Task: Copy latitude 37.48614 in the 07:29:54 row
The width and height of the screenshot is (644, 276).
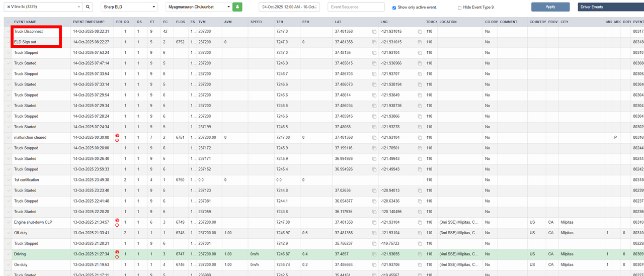Action: coord(374,95)
